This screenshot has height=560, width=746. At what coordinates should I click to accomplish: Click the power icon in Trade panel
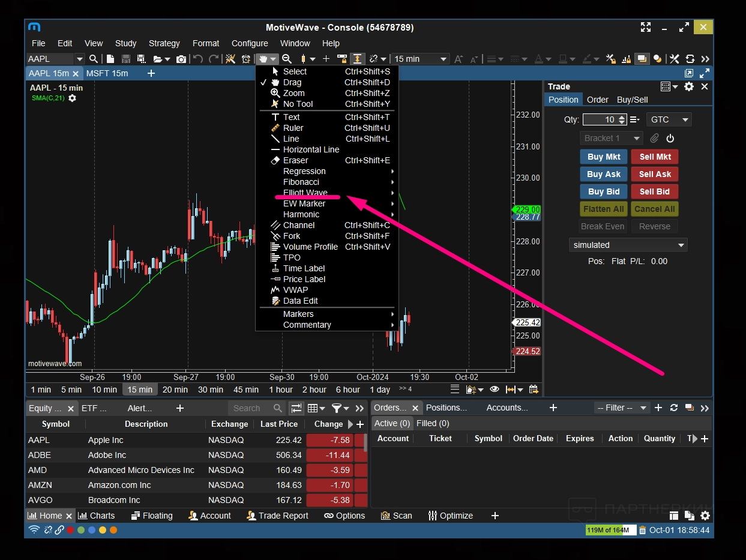tap(670, 138)
